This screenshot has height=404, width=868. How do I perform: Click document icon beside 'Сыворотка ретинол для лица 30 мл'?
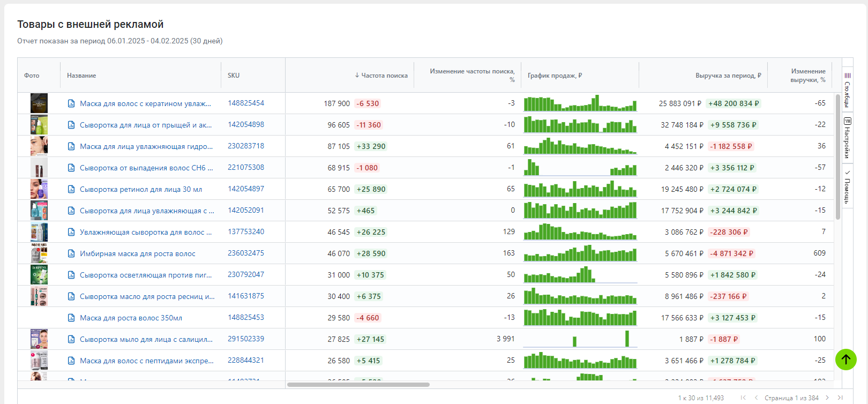71,189
